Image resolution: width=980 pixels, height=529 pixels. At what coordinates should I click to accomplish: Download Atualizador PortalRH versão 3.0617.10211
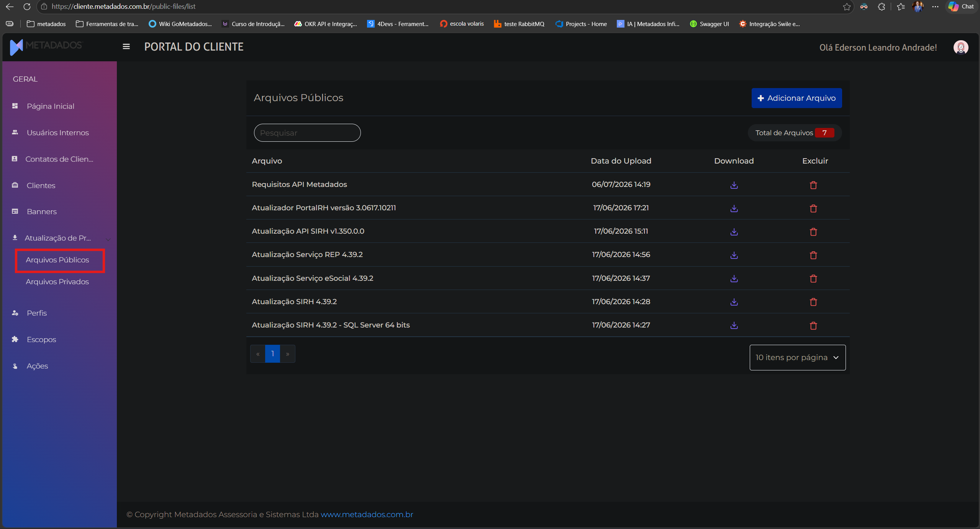734,208
